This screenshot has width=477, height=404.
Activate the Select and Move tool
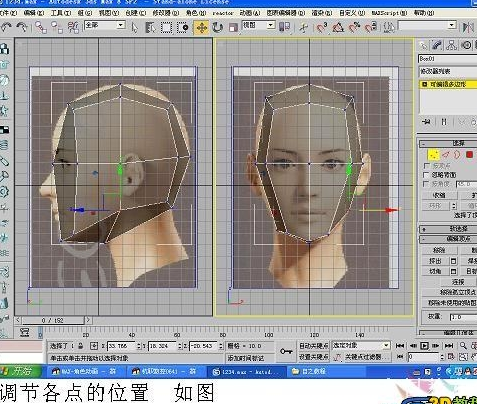point(201,27)
